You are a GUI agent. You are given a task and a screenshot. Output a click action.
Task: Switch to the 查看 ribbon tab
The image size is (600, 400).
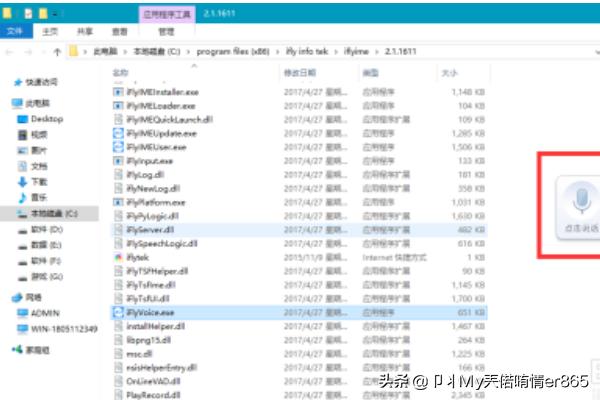click(119, 31)
